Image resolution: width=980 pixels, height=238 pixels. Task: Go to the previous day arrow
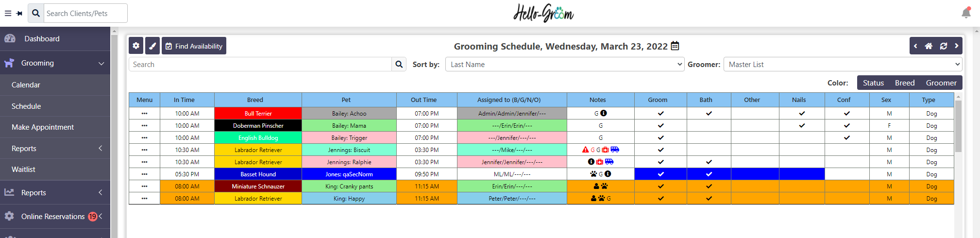916,46
